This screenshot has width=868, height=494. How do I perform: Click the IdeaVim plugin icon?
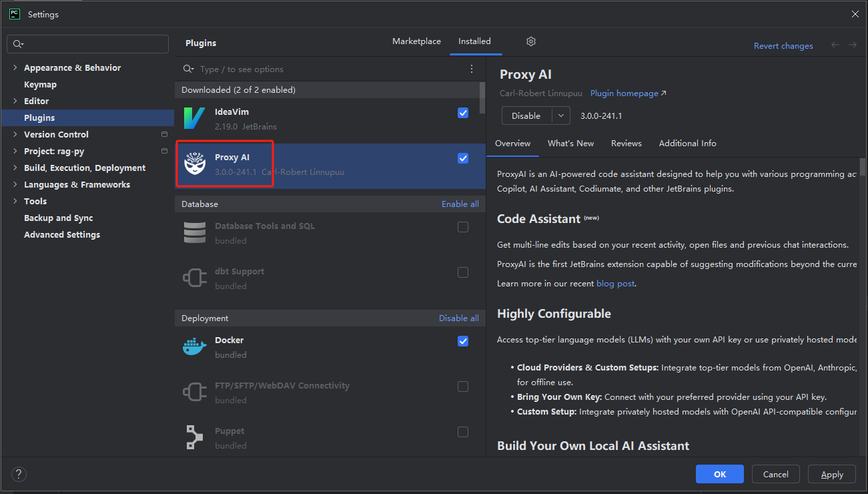195,118
